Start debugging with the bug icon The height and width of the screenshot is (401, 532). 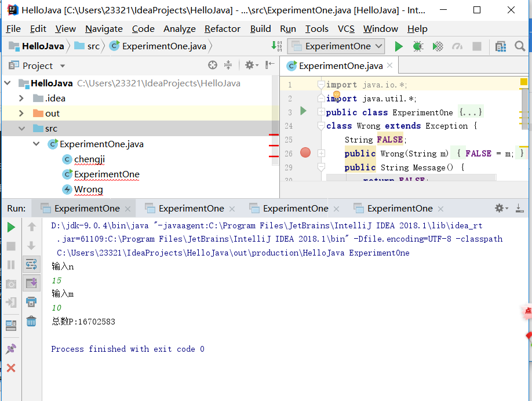tap(418, 46)
